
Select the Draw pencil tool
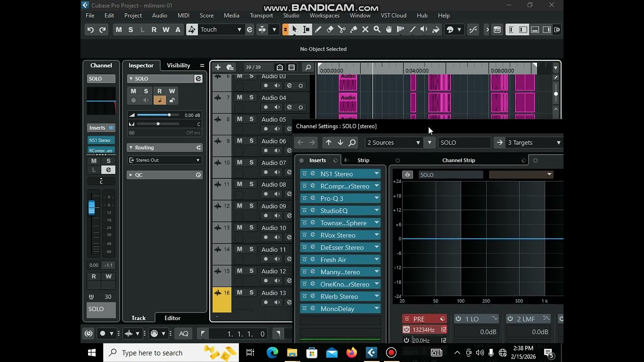[x=318, y=30]
